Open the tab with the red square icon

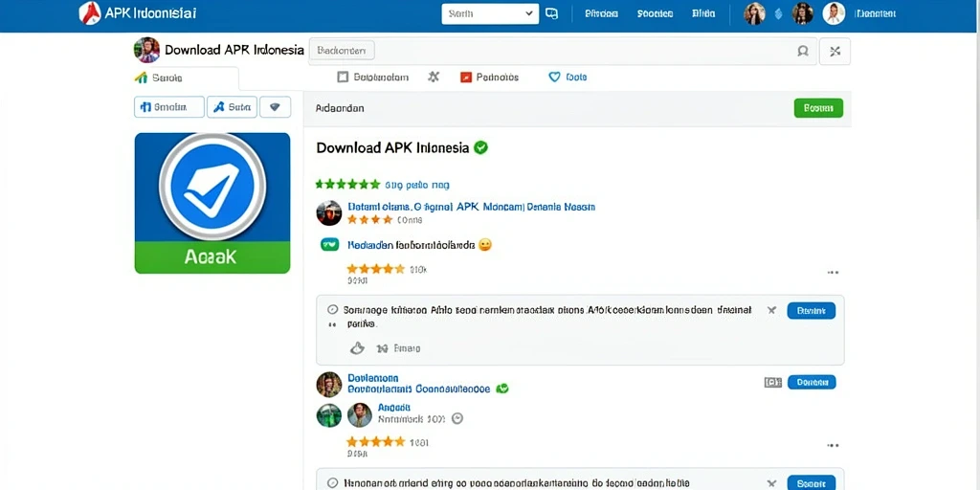(489, 78)
